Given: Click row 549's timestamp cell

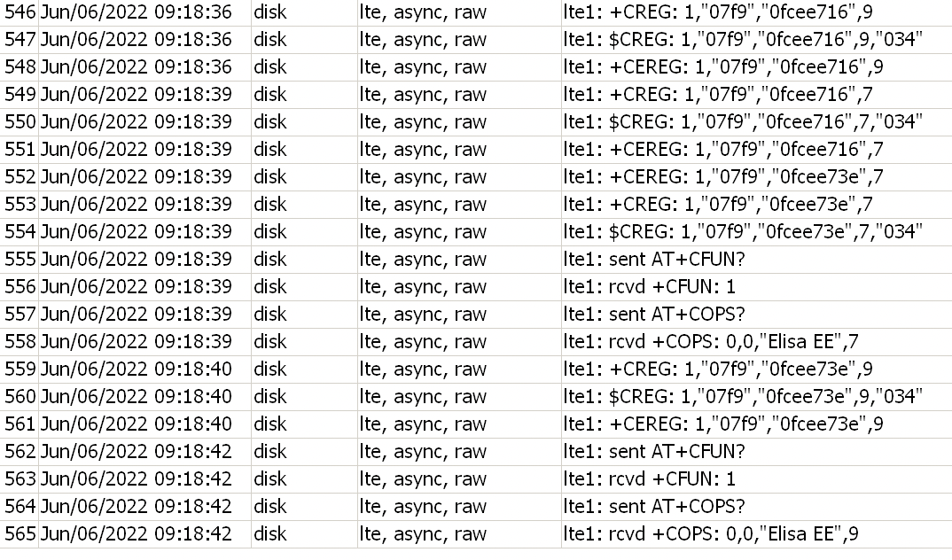Looking at the screenshot, I should click(x=136, y=95).
